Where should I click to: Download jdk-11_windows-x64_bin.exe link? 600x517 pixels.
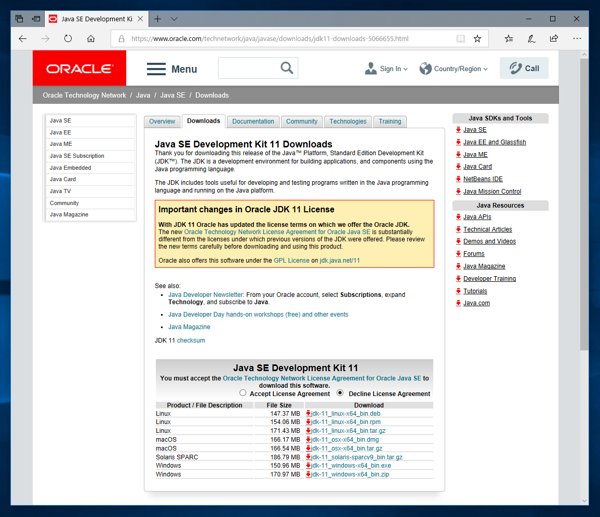tap(351, 465)
